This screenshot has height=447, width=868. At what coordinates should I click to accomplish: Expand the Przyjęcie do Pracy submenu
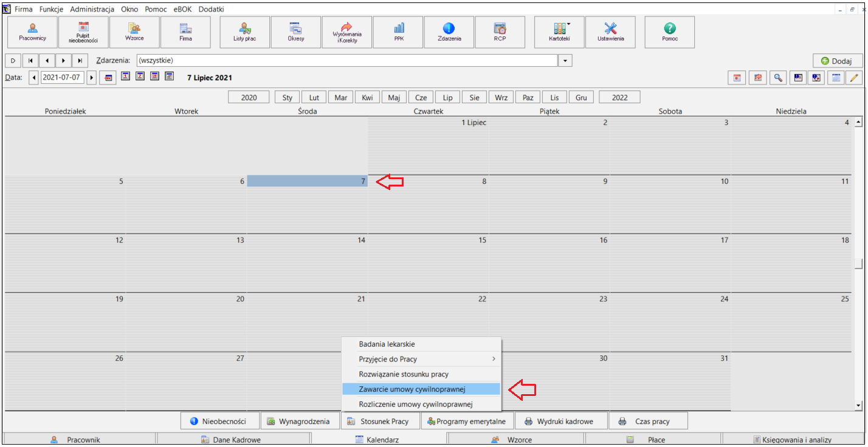coord(421,359)
